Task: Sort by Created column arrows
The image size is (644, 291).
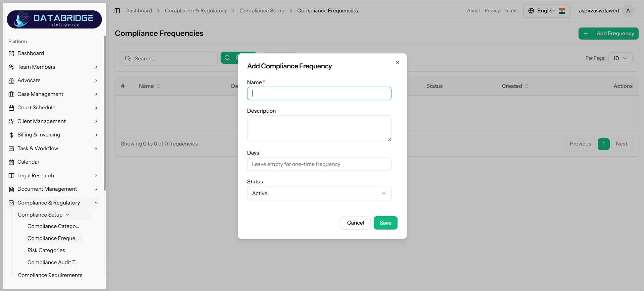Action: click(526, 86)
